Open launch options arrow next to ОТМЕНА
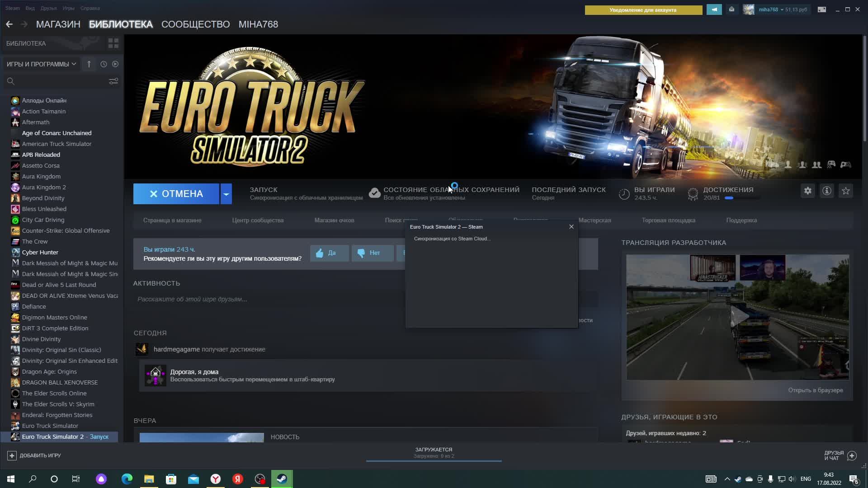The image size is (868, 488). 226,194
